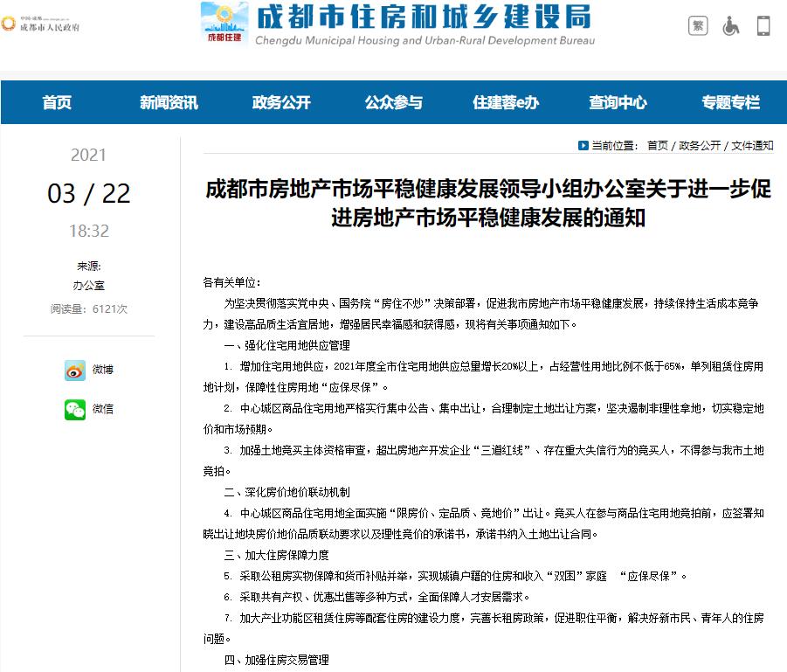Click the 成都住建 logo image
The image size is (787, 672).
(224, 24)
